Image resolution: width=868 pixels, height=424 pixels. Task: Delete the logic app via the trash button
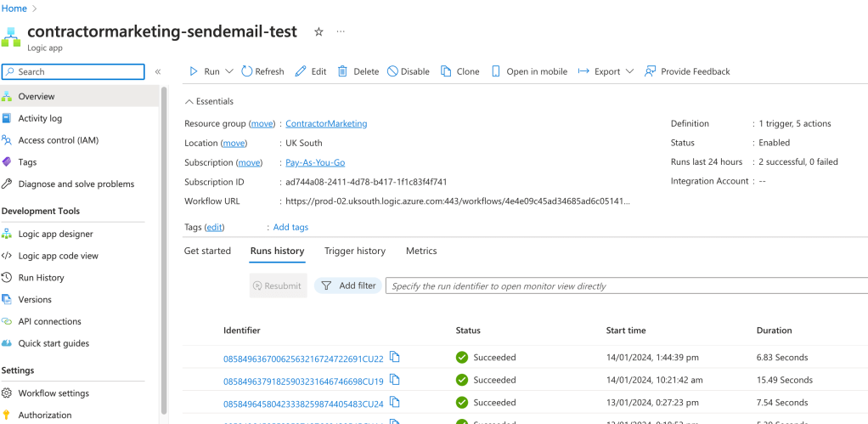358,71
